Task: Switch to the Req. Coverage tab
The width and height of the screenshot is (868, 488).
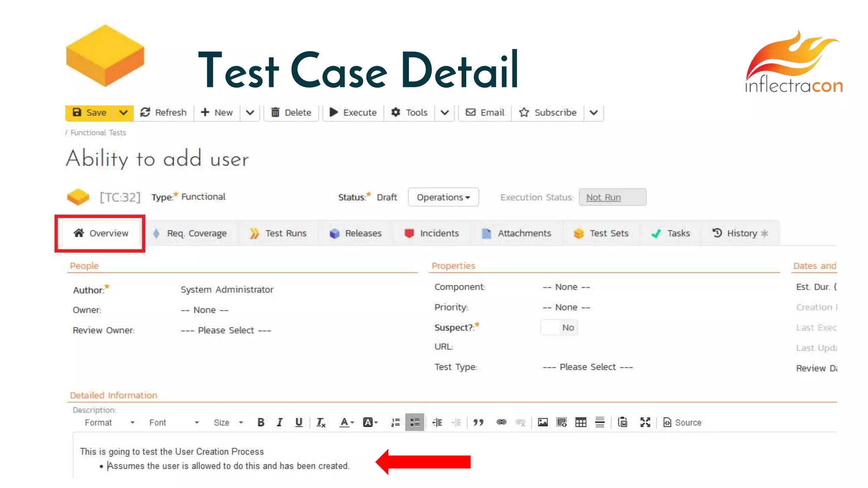Action: point(190,233)
